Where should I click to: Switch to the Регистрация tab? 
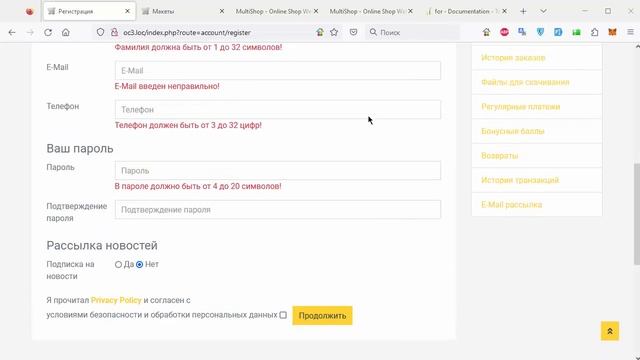click(89, 11)
